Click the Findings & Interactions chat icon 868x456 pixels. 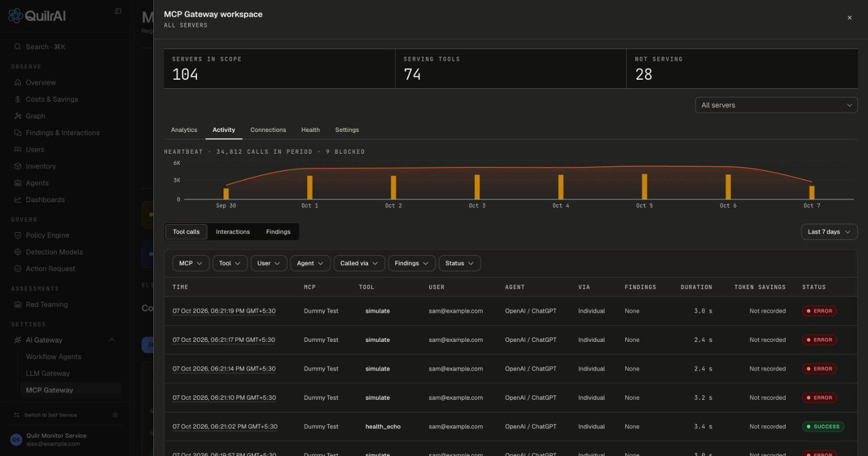(18, 132)
